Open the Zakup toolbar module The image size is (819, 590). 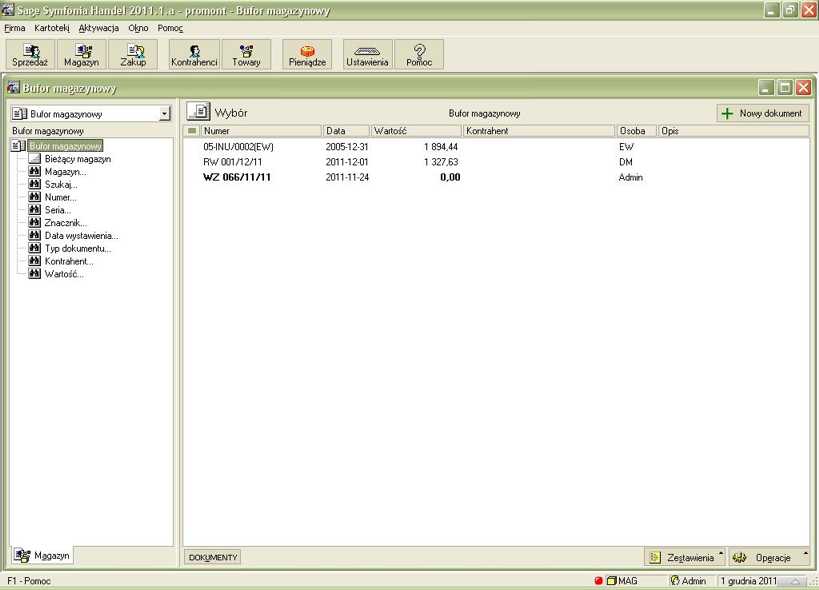[133, 54]
